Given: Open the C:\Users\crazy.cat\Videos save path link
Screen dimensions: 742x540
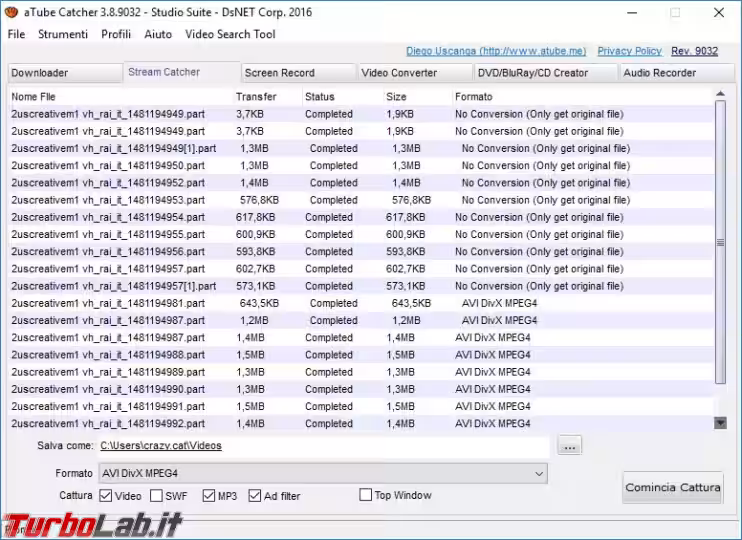Looking at the screenshot, I should pos(161,446).
